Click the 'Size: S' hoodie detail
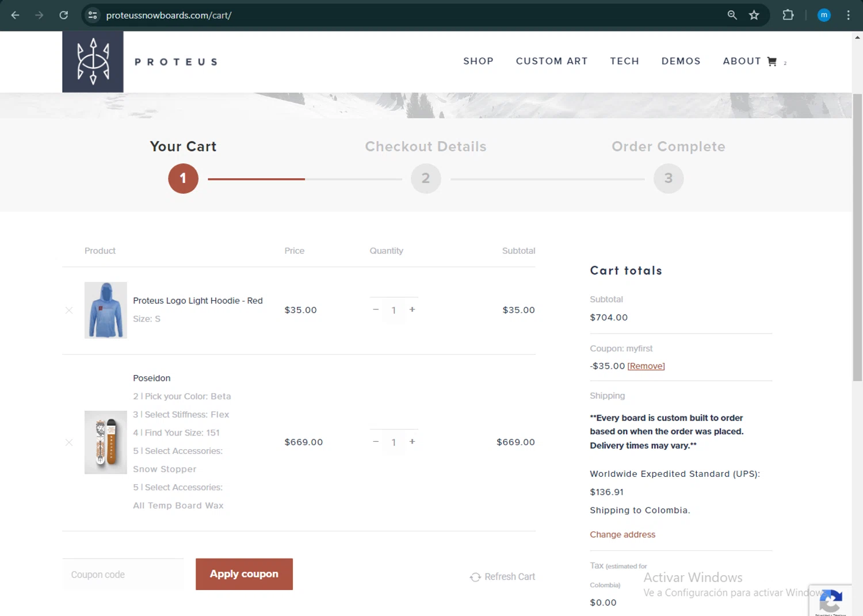The width and height of the screenshot is (863, 616). (147, 319)
